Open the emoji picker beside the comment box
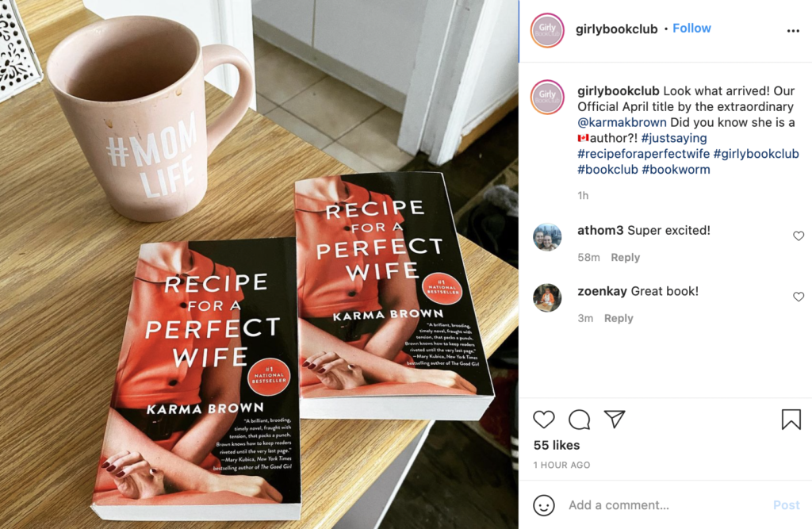The width and height of the screenshot is (812, 529). pos(544,504)
